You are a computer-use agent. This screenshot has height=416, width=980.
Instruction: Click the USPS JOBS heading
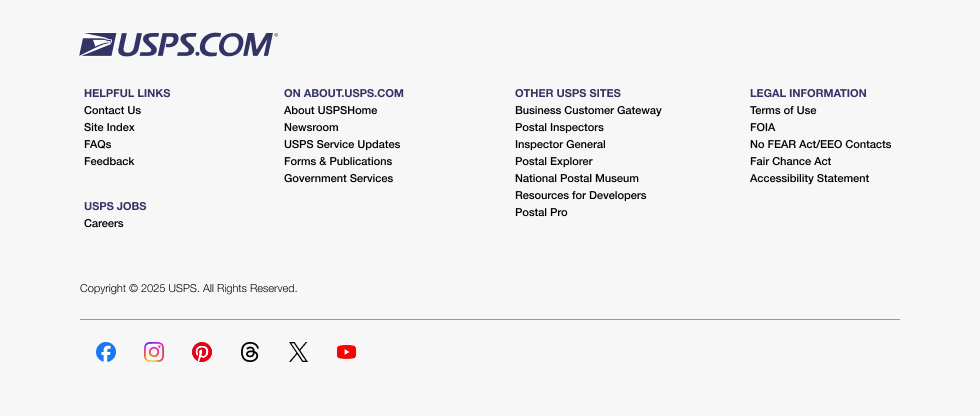pos(116,206)
